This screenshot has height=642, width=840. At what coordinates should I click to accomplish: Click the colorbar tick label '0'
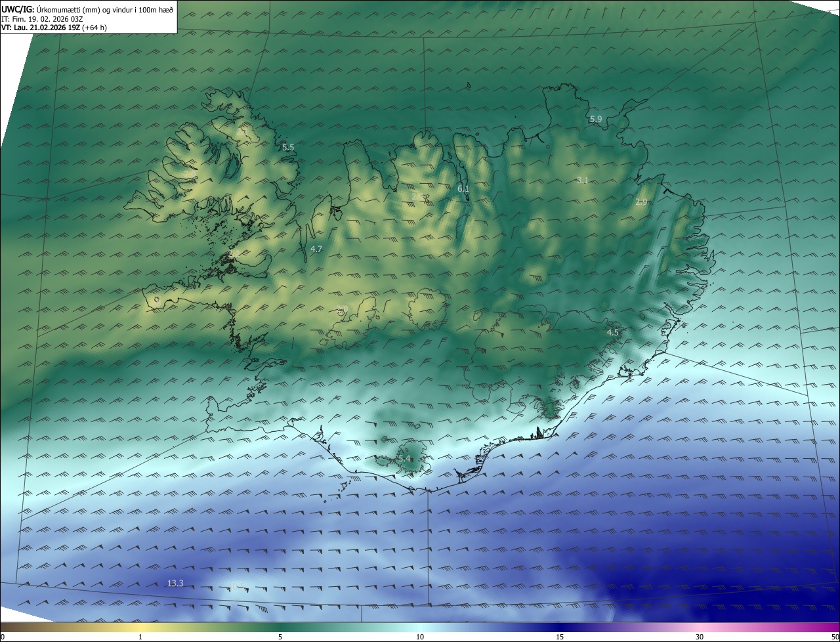[x=3, y=637]
